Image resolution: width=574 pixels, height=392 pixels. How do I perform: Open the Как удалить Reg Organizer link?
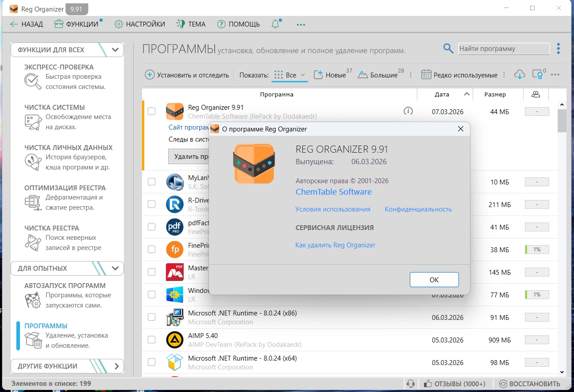tap(335, 245)
